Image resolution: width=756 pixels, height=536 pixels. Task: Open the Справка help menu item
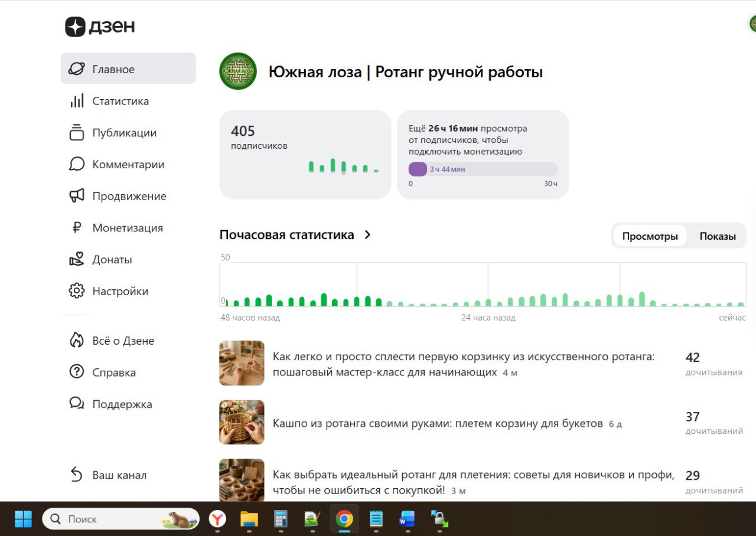tap(113, 372)
